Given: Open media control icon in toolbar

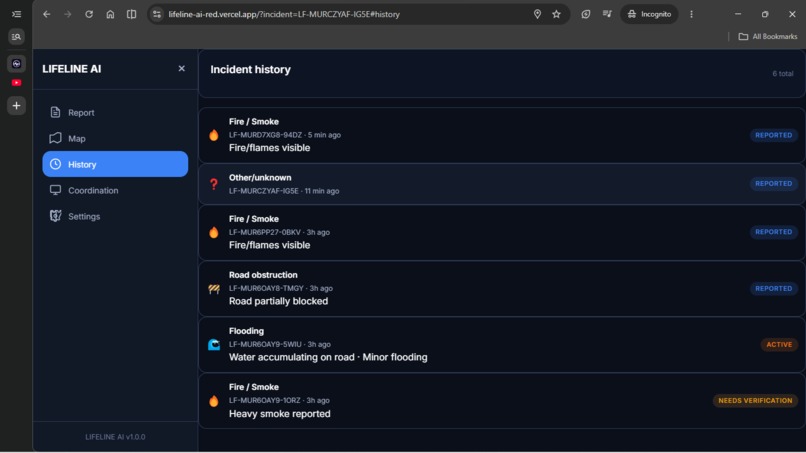Looking at the screenshot, I should [x=607, y=14].
